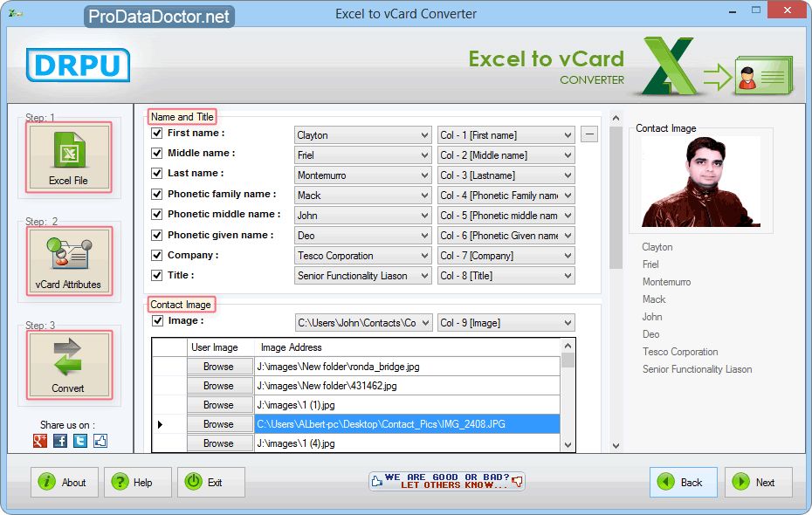Screen dimensions: 812x515
Task: Select 'J:\images\1 (1).jpg' cell
Action: (x=407, y=405)
